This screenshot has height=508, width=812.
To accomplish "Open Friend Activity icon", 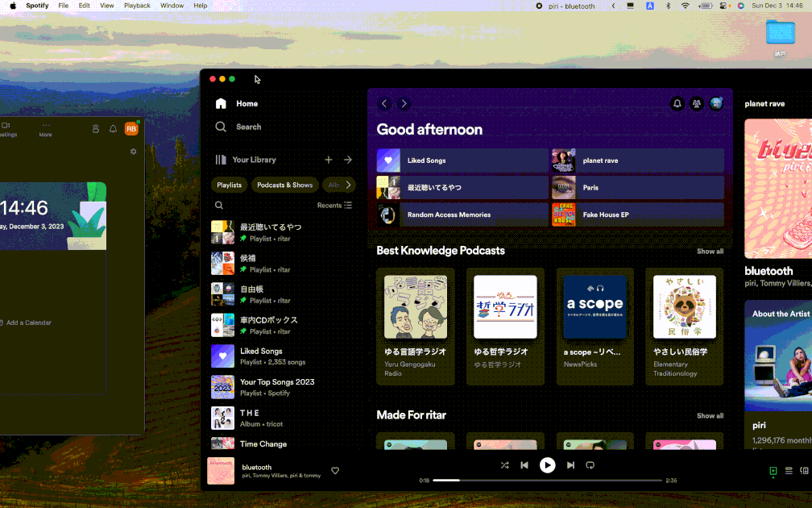I will pyautogui.click(x=697, y=104).
